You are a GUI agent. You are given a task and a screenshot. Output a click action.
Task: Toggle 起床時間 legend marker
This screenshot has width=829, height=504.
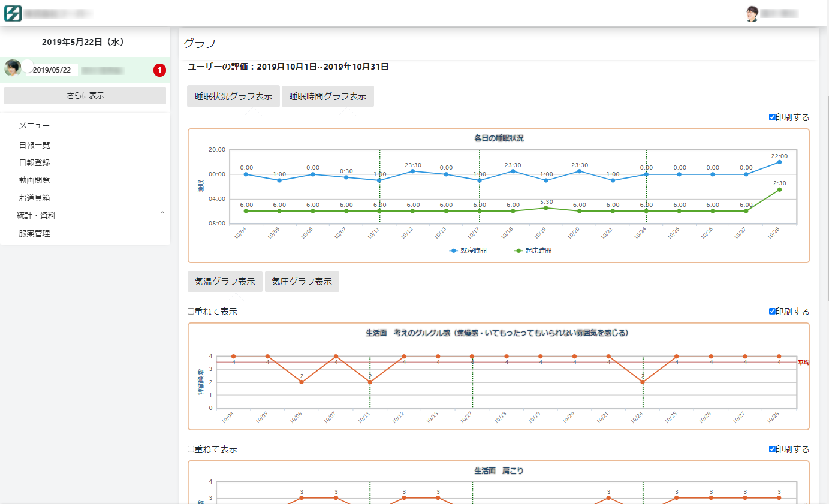click(x=519, y=251)
